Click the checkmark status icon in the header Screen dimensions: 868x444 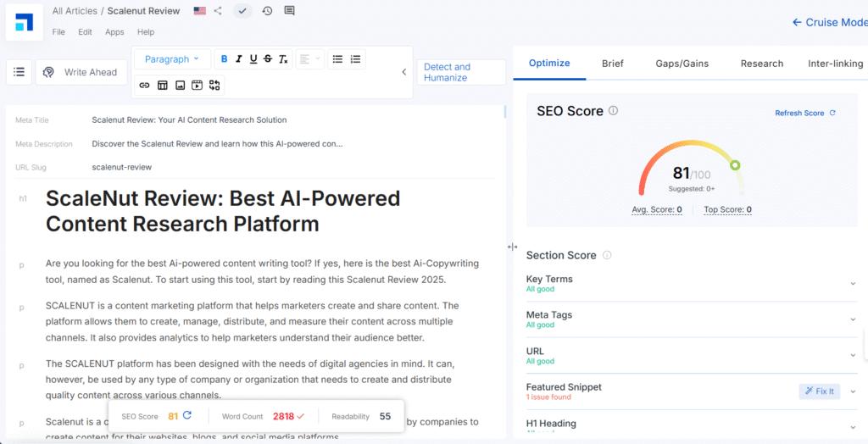pos(242,10)
